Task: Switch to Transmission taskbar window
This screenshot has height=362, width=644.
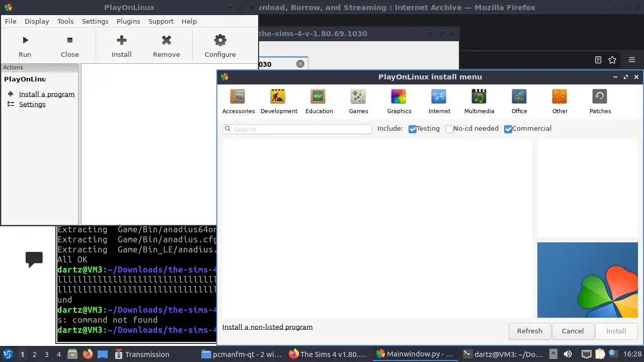Action: tap(142, 354)
